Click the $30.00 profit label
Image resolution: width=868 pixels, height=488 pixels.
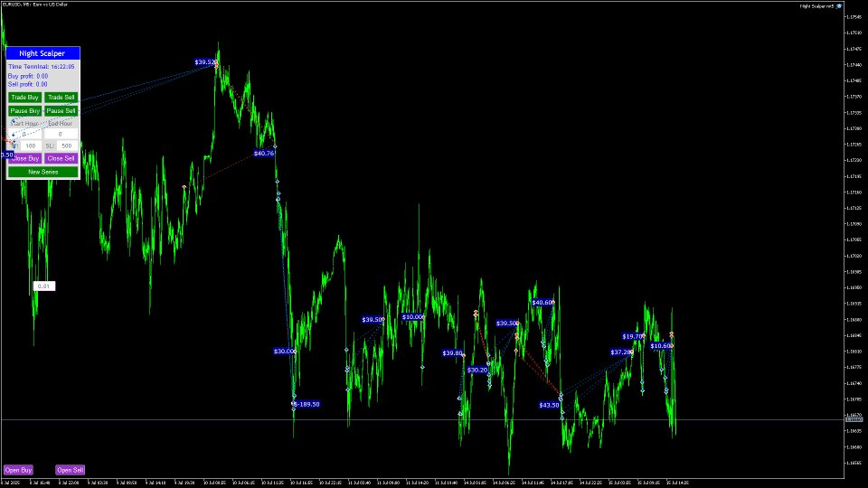click(283, 351)
